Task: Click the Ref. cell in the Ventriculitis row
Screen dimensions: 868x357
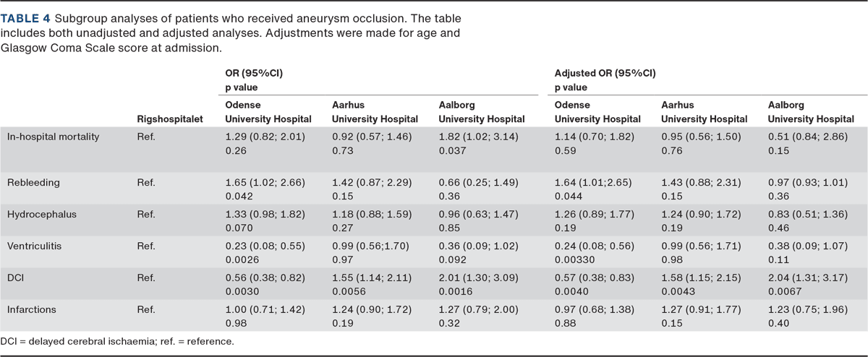Action: (146, 246)
